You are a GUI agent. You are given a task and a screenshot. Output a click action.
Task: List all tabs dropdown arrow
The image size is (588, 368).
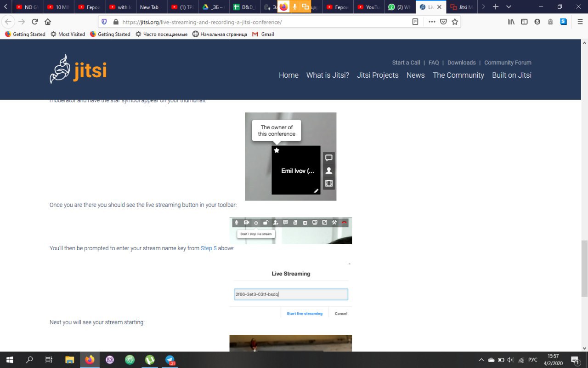pyautogui.click(x=509, y=7)
